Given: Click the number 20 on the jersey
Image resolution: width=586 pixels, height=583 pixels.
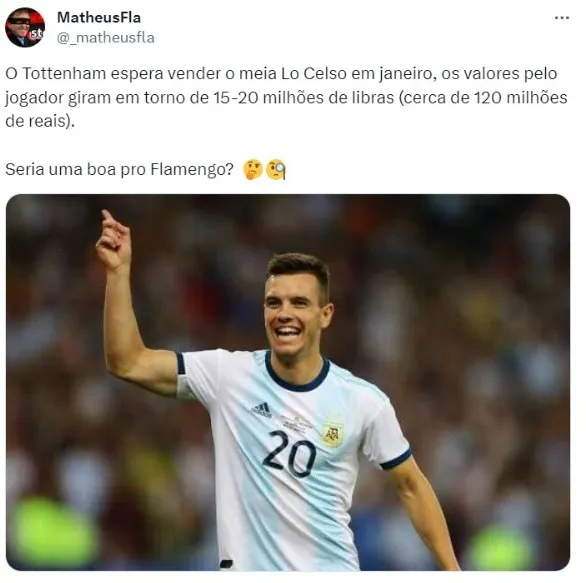Looking at the screenshot, I should coord(289,453).
